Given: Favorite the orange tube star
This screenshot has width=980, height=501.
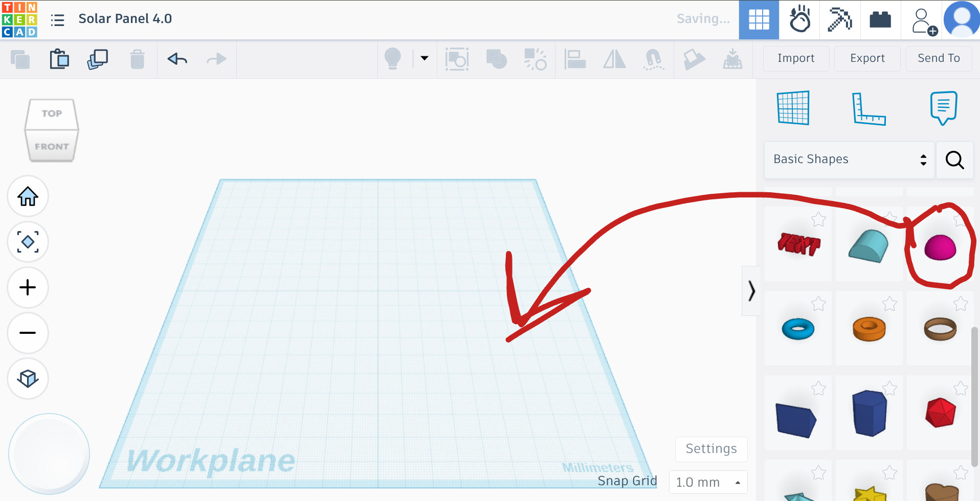Looking at the screenshot, I should [x=889, y=304].
